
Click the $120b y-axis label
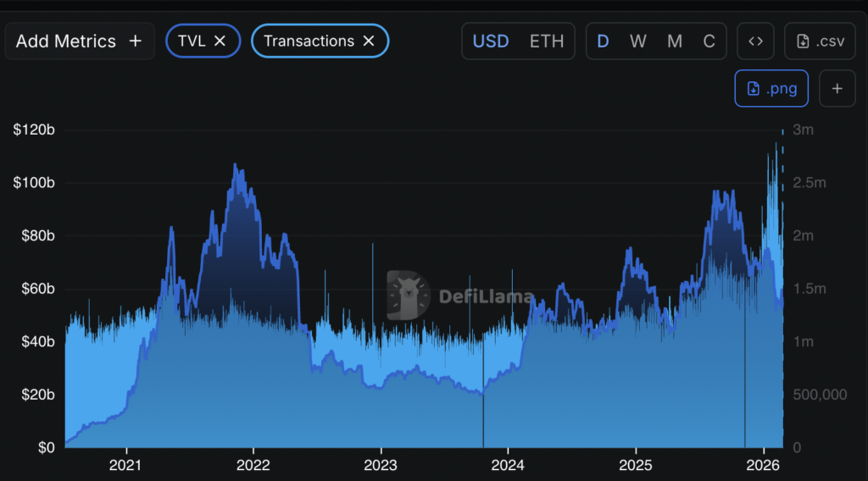pos(34,130)
